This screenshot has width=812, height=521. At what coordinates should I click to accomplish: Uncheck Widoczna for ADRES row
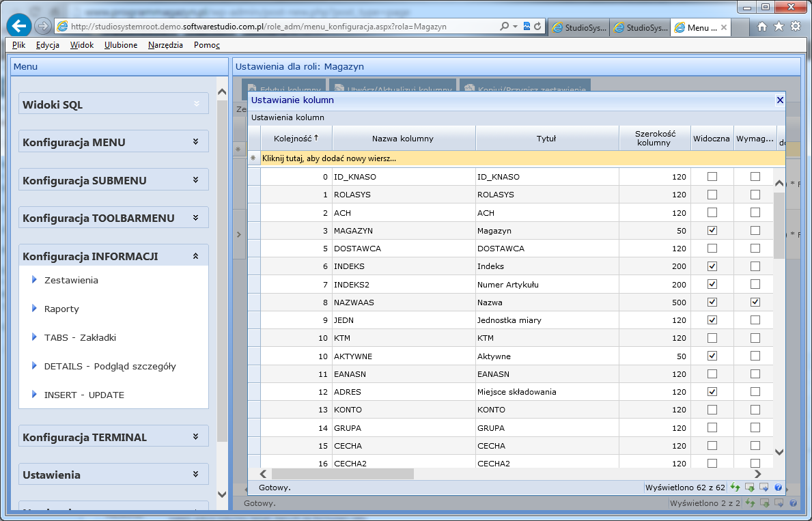click(712, 391)
